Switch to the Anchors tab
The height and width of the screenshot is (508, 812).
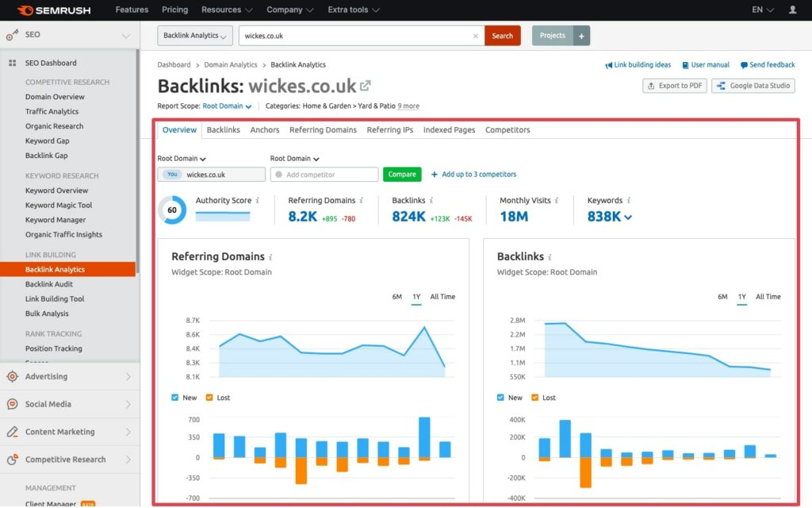click(265, 129)
